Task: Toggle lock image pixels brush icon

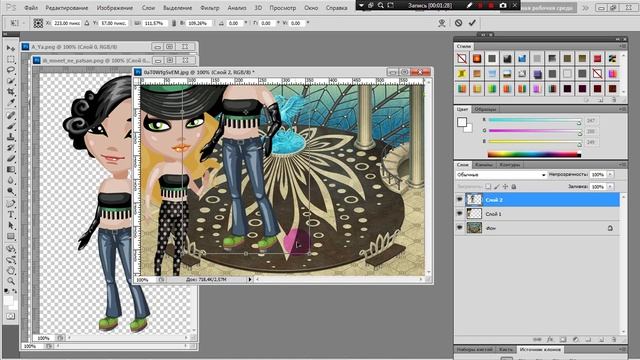Action: (x=497, y=187)
